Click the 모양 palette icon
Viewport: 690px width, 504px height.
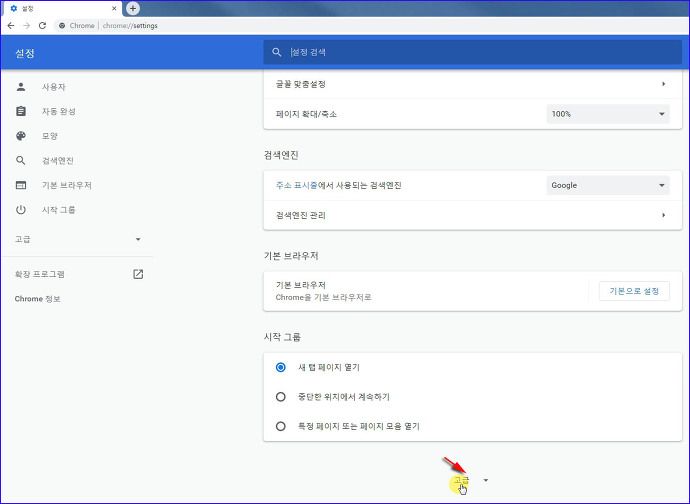[x=21, y=136]
